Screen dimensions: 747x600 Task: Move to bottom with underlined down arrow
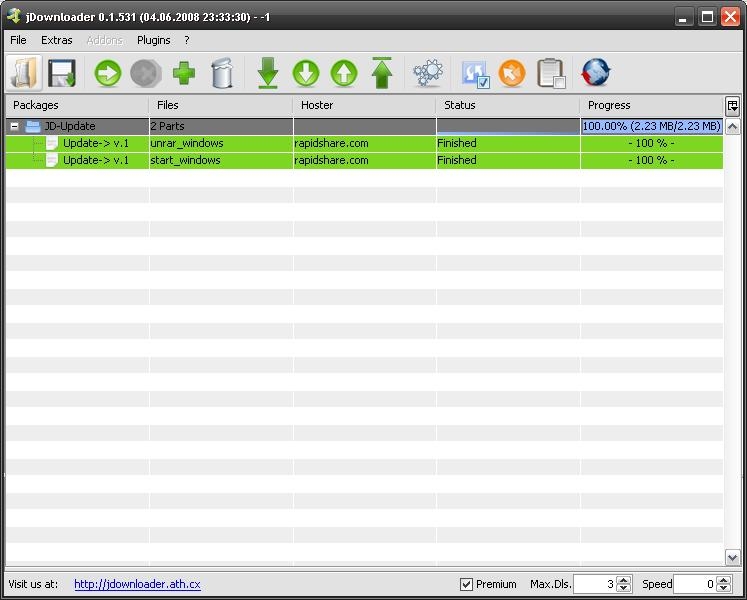268,73
